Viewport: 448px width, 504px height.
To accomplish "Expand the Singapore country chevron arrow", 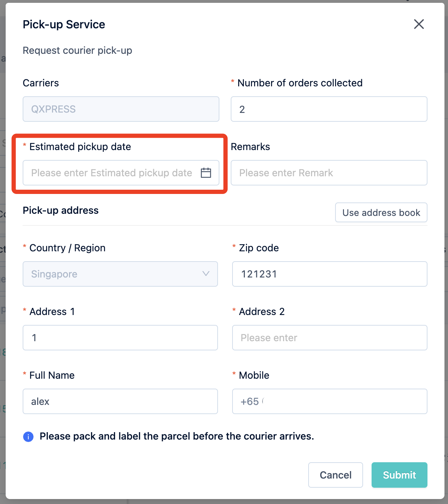I will pos(206,274).
